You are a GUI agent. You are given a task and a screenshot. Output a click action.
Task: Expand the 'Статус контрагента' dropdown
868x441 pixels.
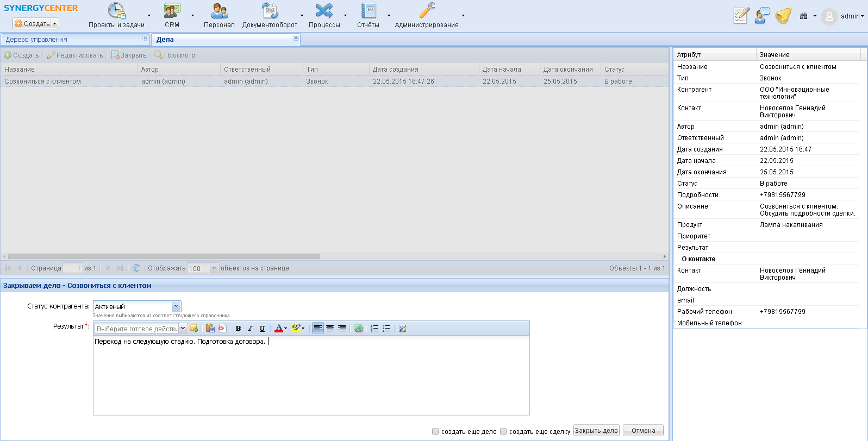click(176, 306)
